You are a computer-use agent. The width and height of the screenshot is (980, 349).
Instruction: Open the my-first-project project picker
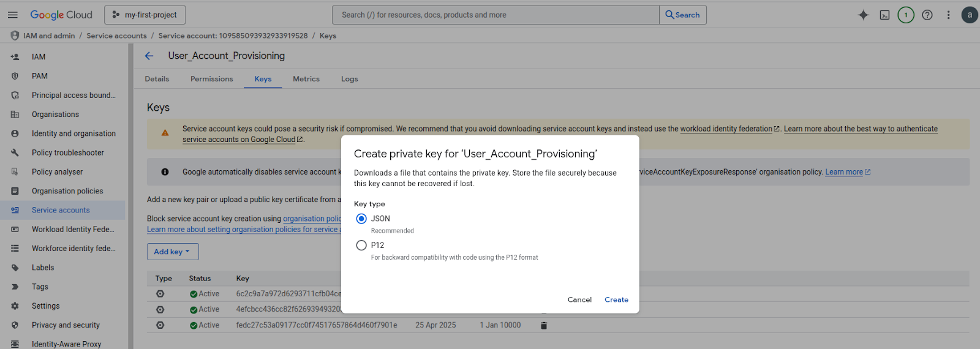tap(145, 15)
